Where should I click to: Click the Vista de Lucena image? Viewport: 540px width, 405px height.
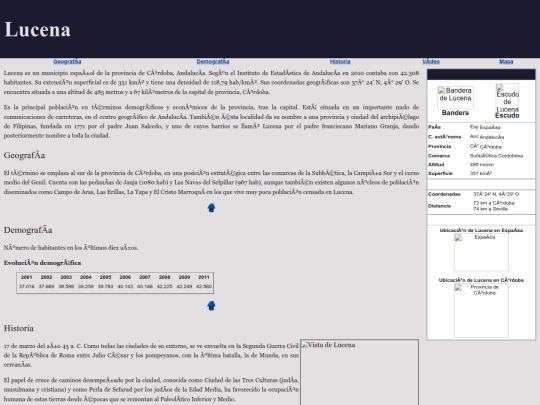(360, 372)
